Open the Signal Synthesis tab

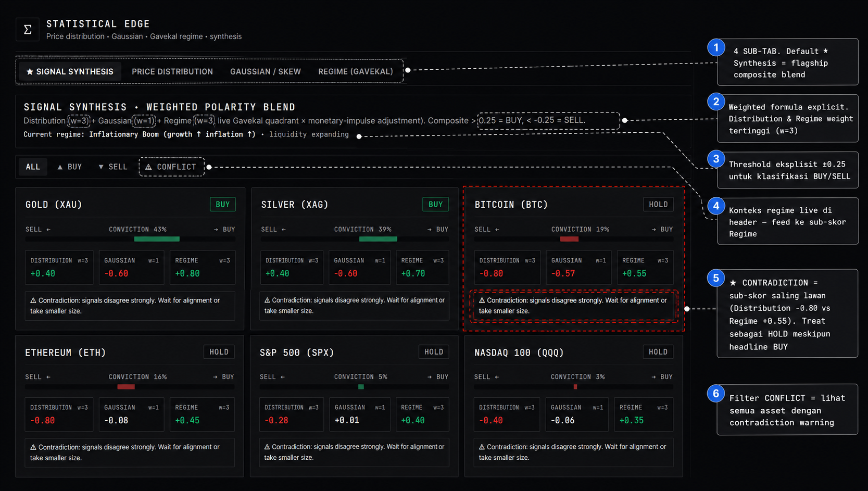point(70,71)
